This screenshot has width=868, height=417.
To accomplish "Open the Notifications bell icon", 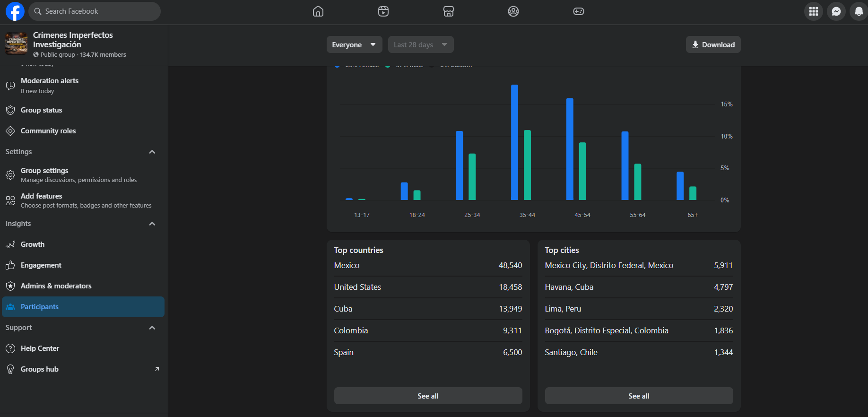I will (859, 11).
